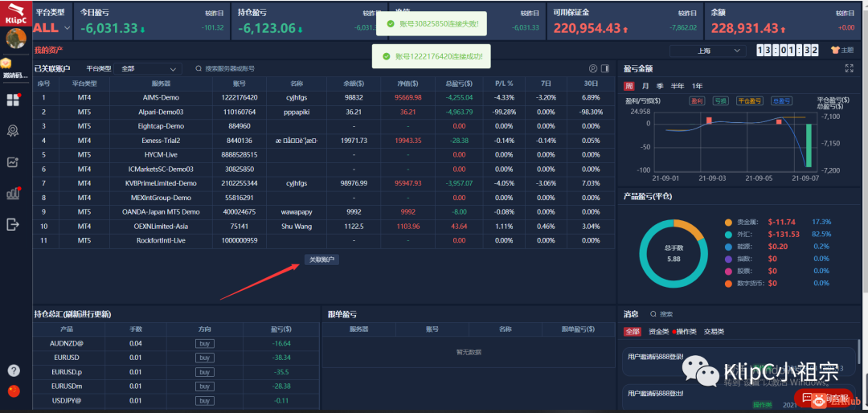
Task: Select the OANDA-Japan MT5 Demo row
Action: pos(324,212)
